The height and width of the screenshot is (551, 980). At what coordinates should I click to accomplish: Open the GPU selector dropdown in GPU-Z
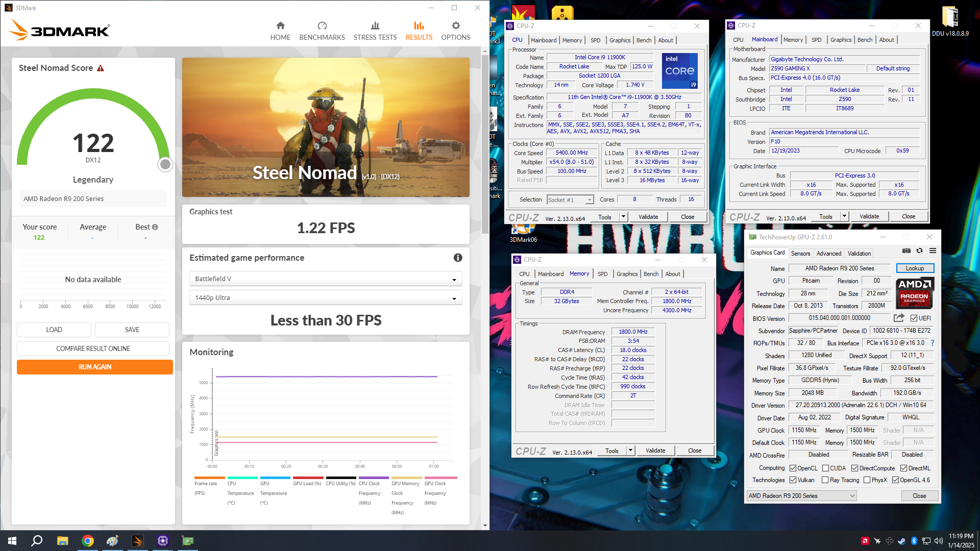tap(801, 496)
